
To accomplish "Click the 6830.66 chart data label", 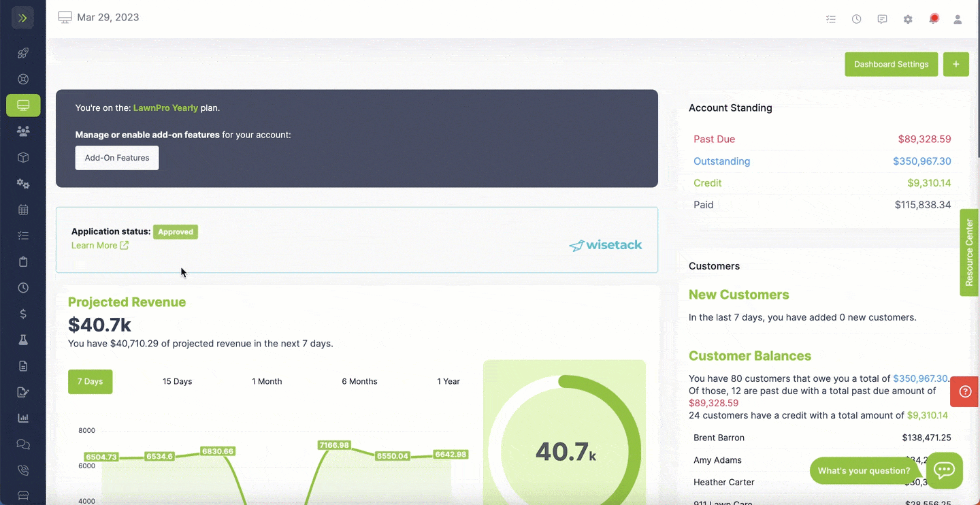I will [x=218, y=451].
